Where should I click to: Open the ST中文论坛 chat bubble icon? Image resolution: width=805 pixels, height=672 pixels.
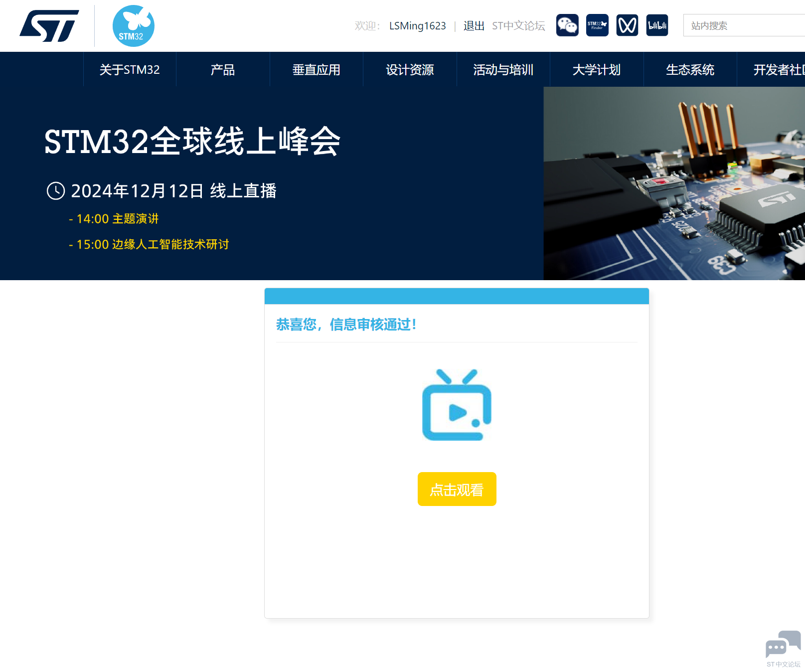coord(783,649)
